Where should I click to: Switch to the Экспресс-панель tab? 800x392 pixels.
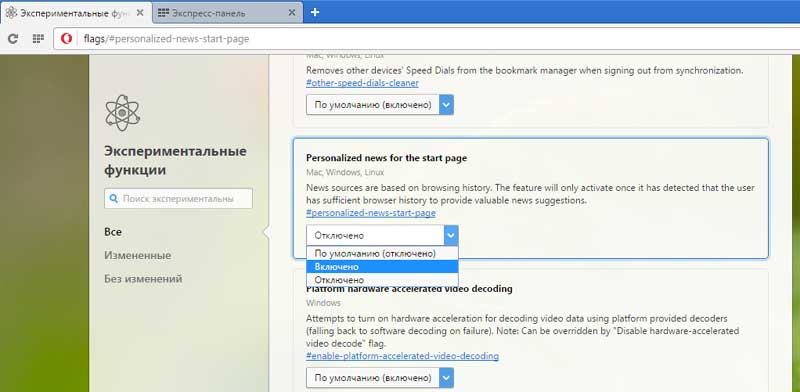click(228, 13)
